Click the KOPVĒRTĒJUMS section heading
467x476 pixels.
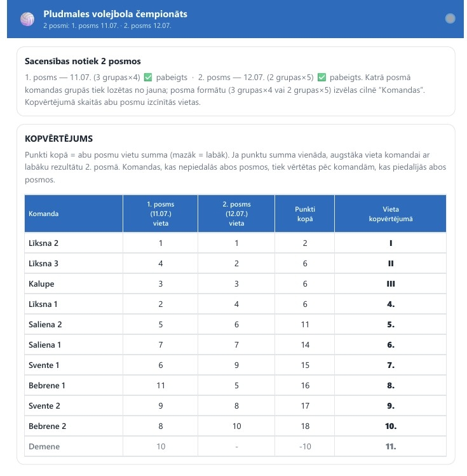[x=59, y=139]
